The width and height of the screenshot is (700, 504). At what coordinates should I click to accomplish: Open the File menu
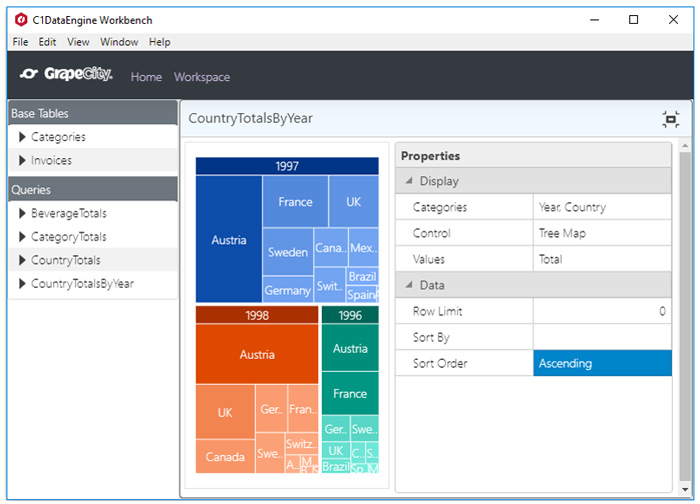[20, 42]
